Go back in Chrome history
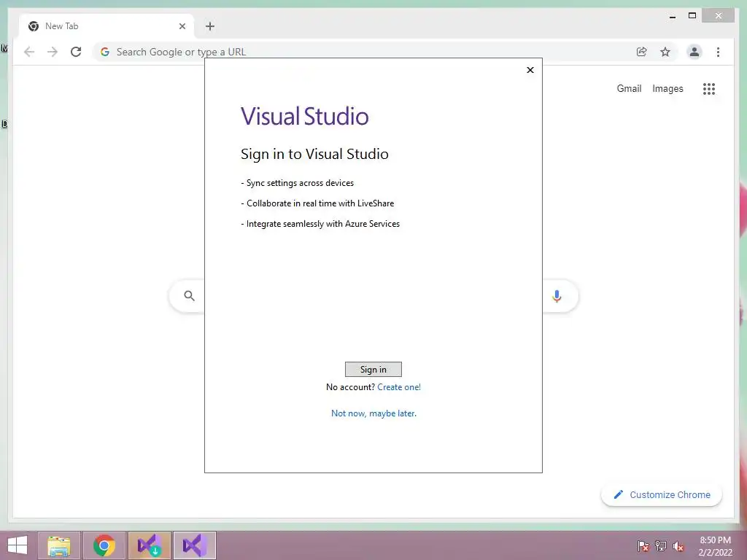Image resolution: width=747 pixels, height=560 pixels. pos(29,52)
